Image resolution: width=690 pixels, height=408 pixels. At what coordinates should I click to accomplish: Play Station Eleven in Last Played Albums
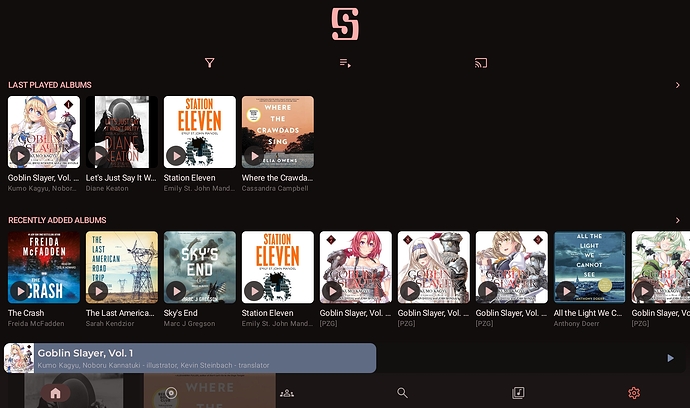(176, 156)
